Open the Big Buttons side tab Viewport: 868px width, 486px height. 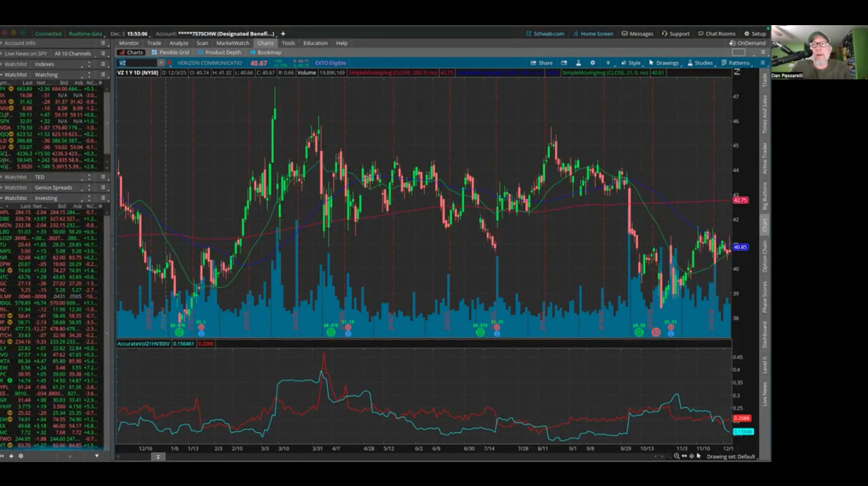(x=764, y=197)
